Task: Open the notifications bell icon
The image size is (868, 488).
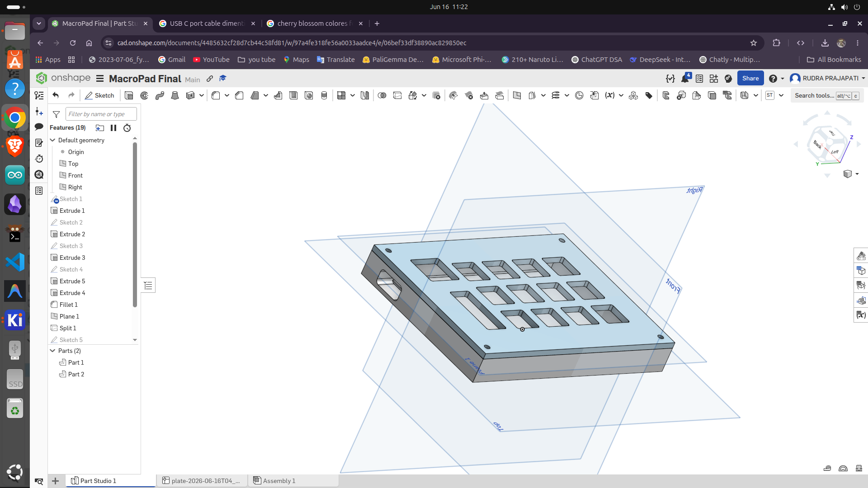Action: [x=685, y=79]
